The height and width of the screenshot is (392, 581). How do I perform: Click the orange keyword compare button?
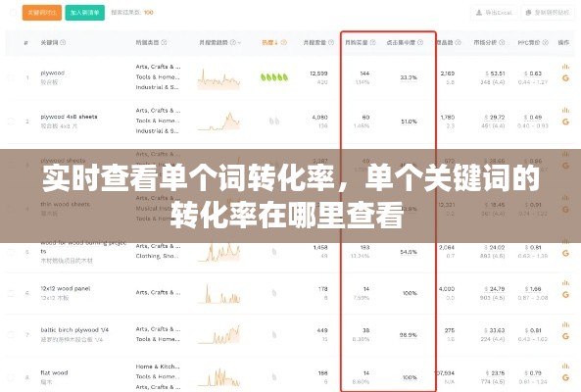click(x=42, y=13)
